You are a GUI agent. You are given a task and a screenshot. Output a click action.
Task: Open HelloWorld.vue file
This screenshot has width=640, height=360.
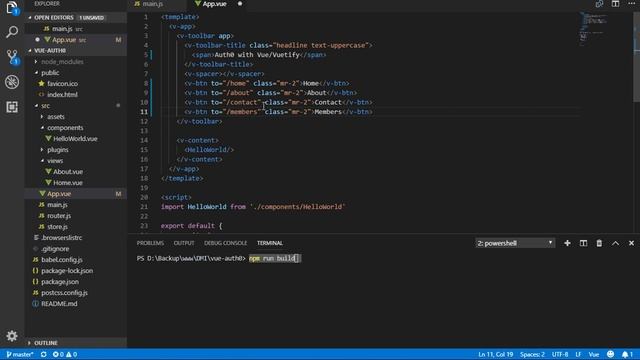[76, 139]
